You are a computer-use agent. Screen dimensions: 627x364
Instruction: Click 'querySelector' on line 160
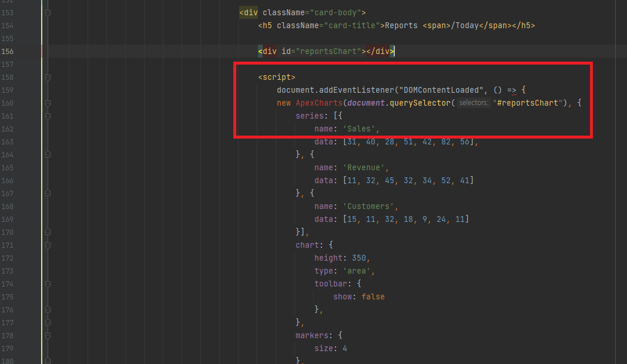point(420,103)
